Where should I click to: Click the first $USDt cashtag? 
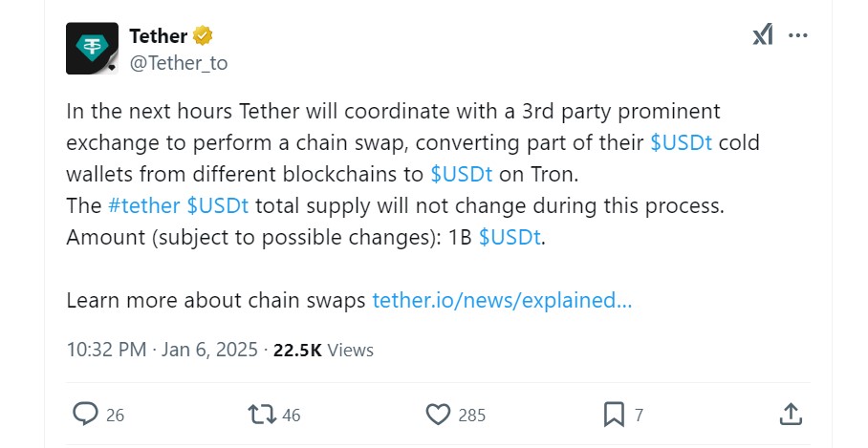pyautogui.click(x=681, y=142)
